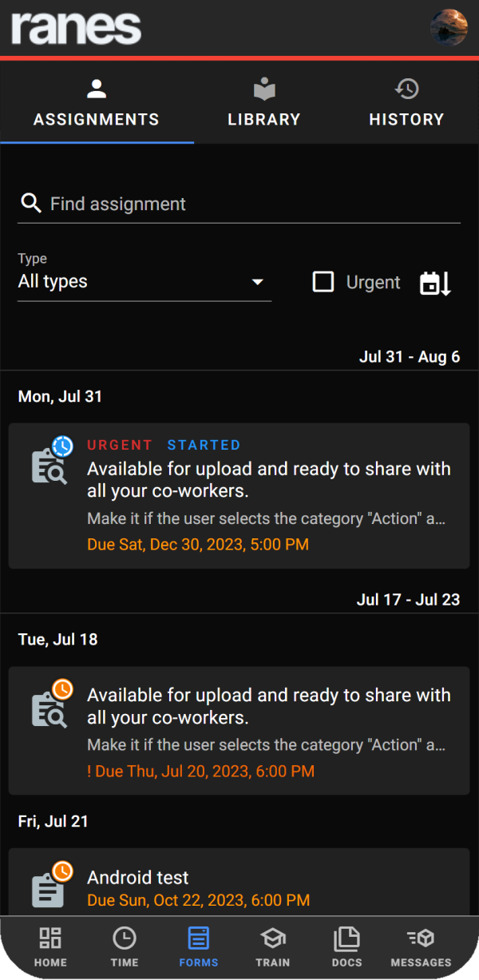This screenshot has height=980, width=479.
Task: Click the Find assignment search field
Action: click(247, 204)
